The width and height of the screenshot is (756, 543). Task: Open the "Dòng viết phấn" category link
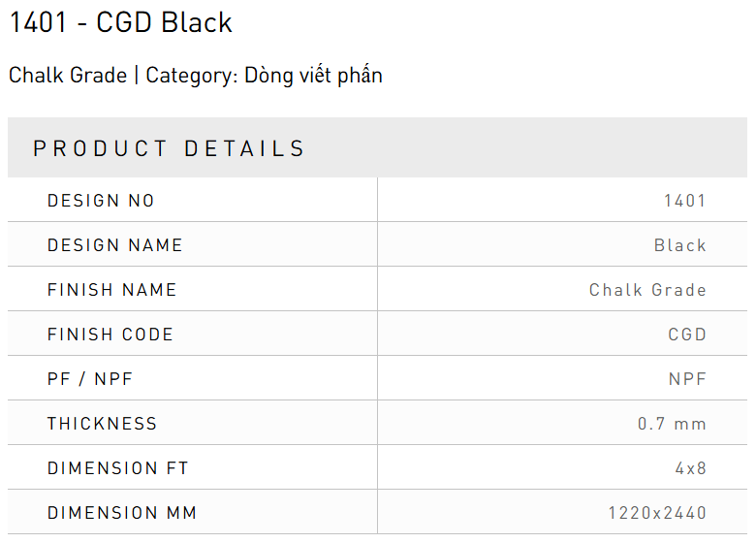[x=313, y=75]
